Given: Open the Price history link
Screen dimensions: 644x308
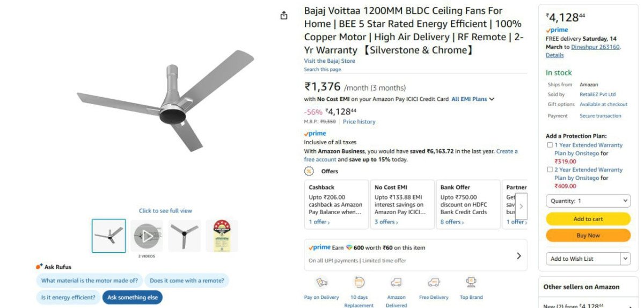Looking at the screenshot, I should pyautogui.click(x=359, y=122).
